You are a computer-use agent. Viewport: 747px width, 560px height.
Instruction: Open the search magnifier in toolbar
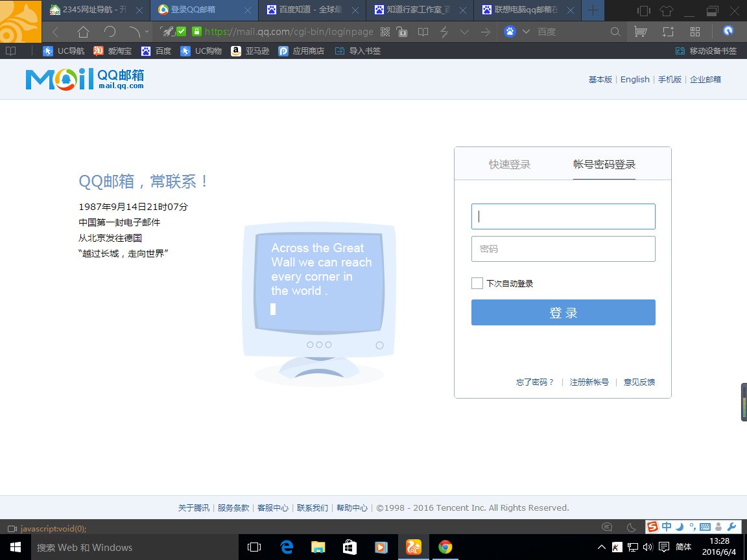(x=613, y=31)
